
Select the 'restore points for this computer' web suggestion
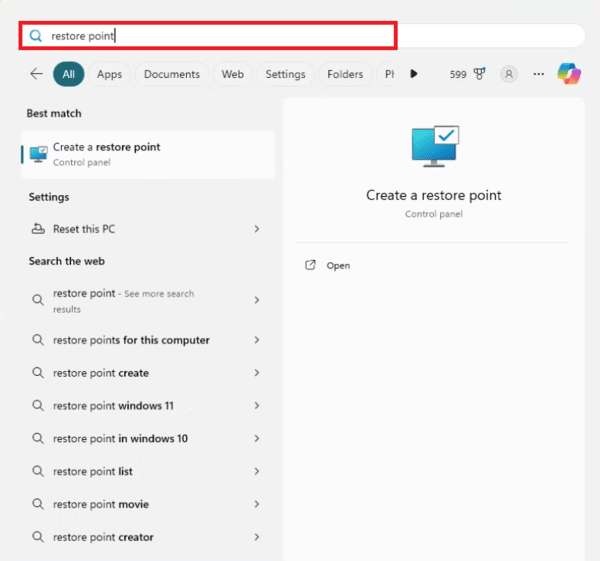[148, 340]
